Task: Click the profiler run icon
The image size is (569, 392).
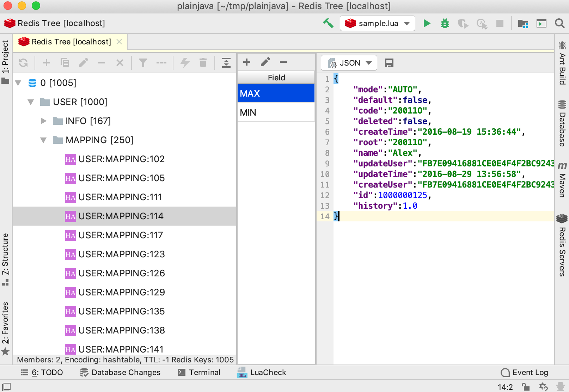Action: (x=482, y=24)
